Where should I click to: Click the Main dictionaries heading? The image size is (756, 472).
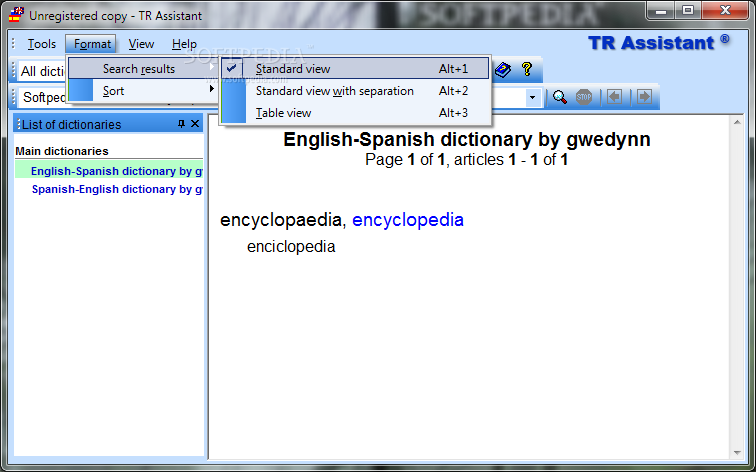pyautogui.click(x=62, y=151)
